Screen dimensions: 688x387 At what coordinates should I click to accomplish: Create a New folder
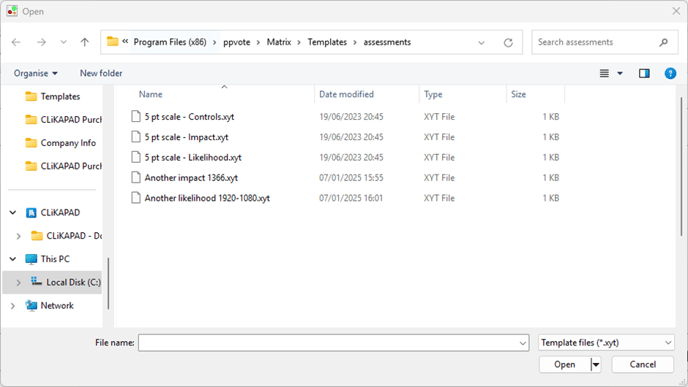101,73
